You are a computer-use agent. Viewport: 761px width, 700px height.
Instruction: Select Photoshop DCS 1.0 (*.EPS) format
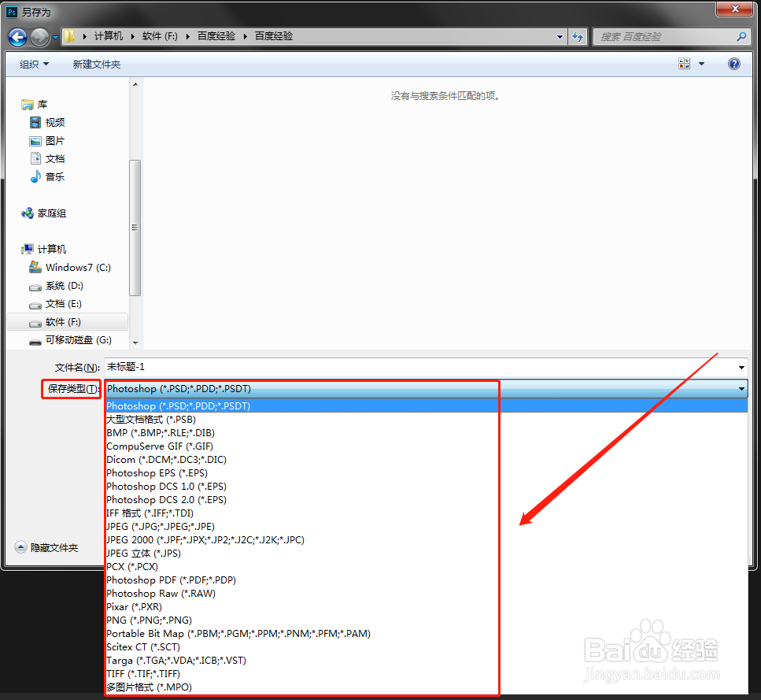point(426,487)
